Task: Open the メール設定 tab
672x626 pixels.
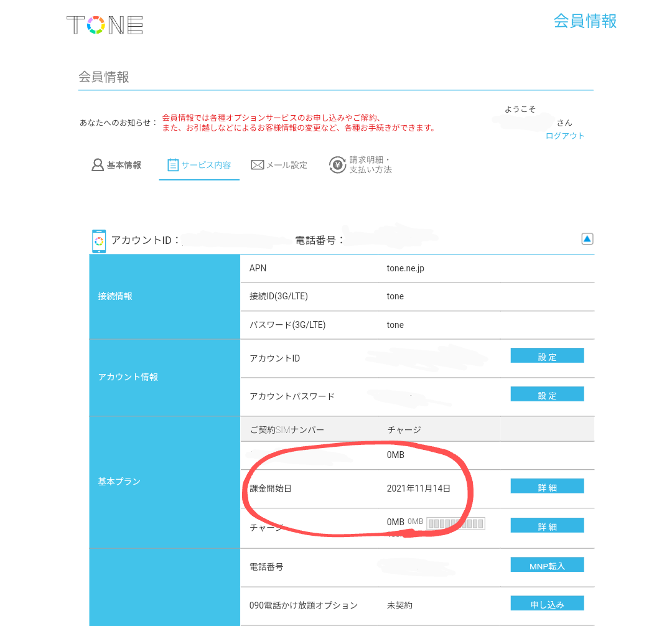Action: [x=279, y=165]
